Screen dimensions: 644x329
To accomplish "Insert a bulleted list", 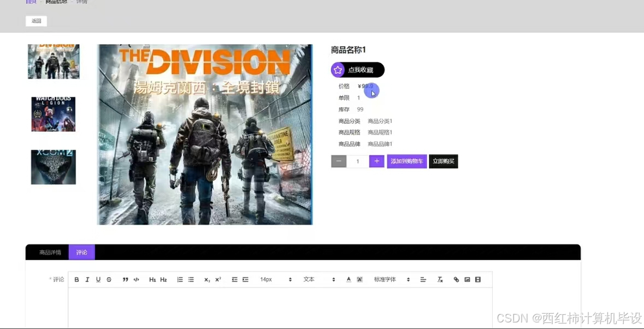I will tap(191, 280).
